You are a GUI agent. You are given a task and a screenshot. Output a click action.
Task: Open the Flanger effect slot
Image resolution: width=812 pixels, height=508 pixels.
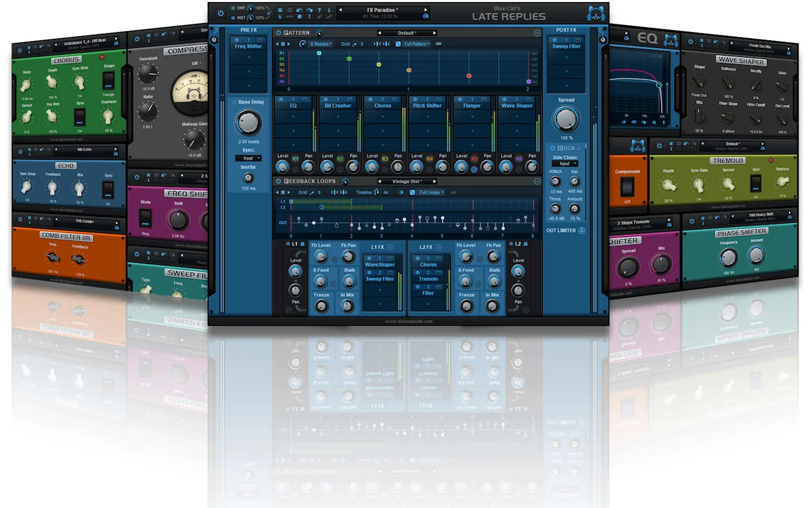point(472,102)
